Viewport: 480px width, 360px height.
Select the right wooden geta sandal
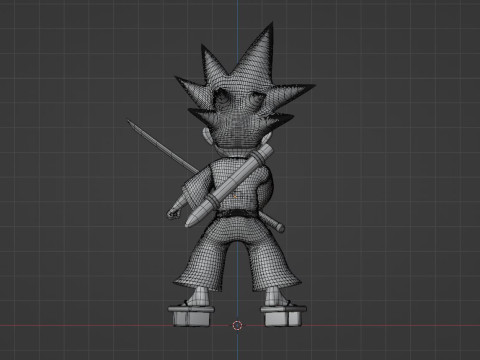coord(283,315)
